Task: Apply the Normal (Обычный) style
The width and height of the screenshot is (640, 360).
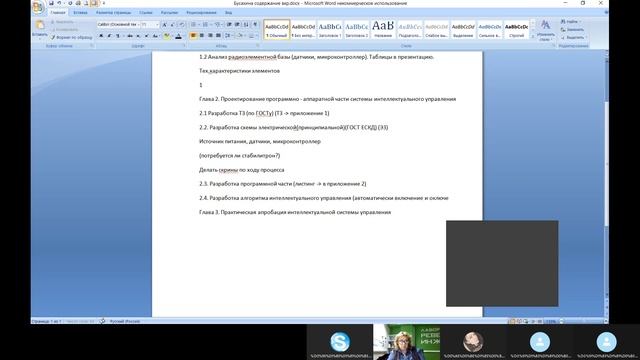Action: 277,29
